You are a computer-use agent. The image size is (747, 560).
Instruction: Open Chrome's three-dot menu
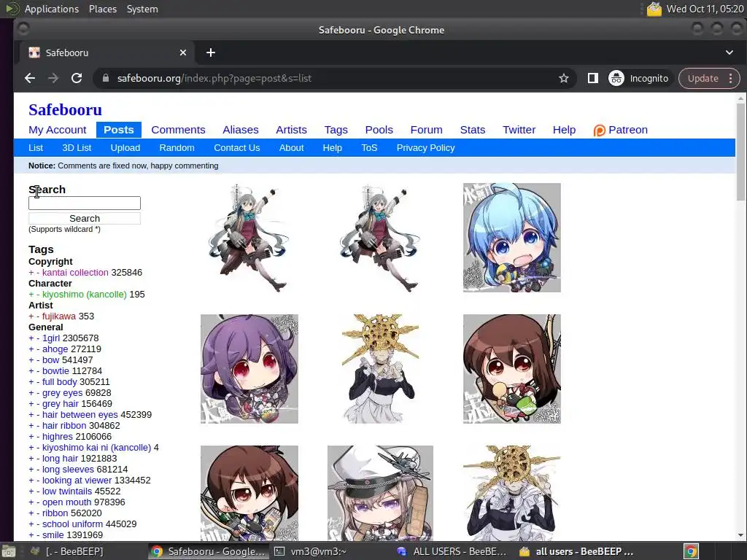(x=730, y=78)
